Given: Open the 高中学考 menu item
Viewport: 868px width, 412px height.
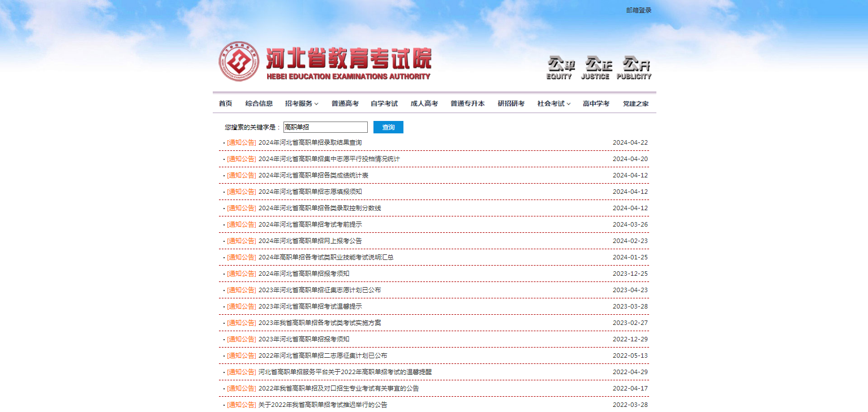Looking at the screenshot, I should pos(596,103).
